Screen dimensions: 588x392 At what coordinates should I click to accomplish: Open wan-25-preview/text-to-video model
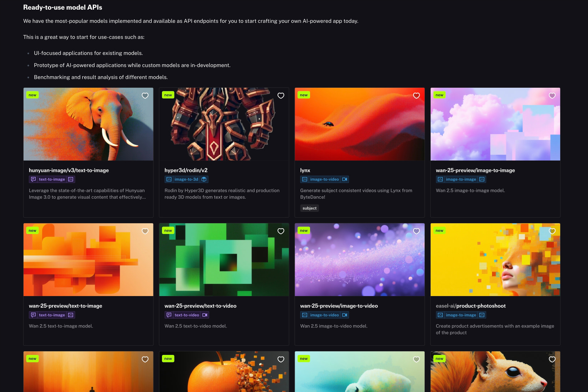point(201,306)
